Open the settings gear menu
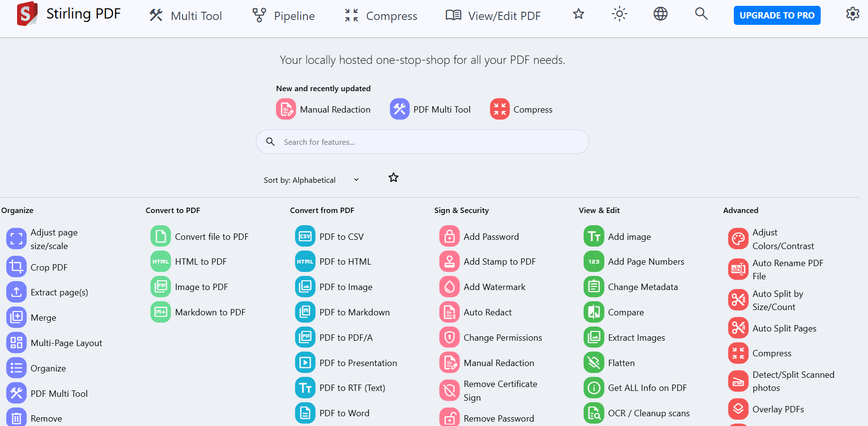The image size is (868, 426). click(x=852, y=14)
